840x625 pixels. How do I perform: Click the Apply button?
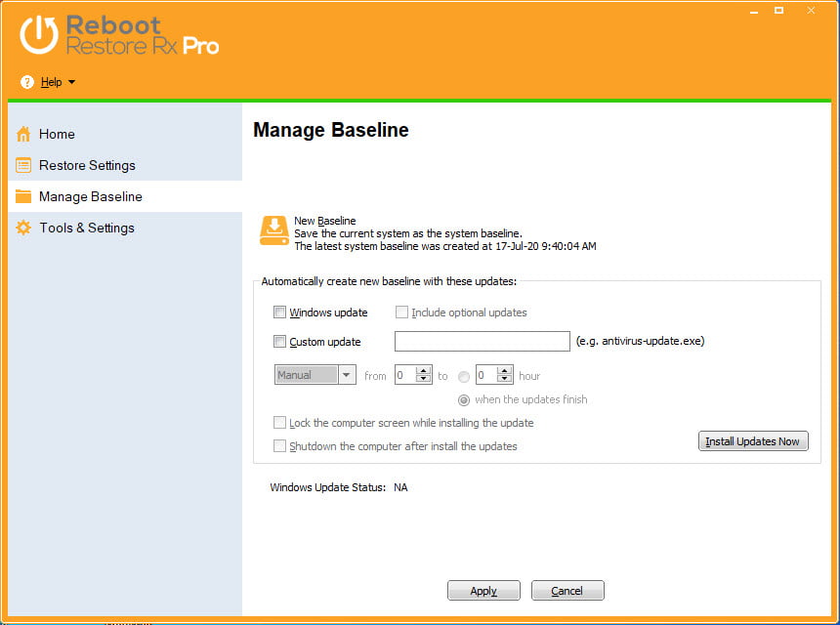pyautogui.click(x=483, y=590)
